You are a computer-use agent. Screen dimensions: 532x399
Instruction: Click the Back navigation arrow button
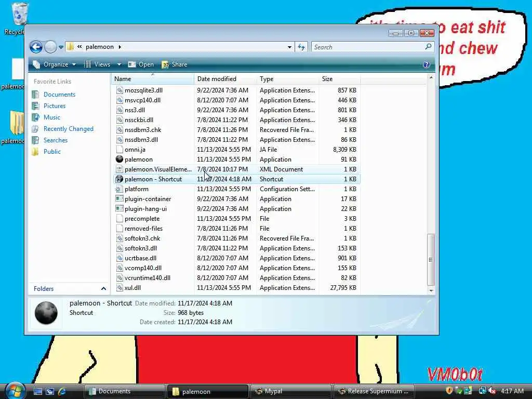tap(36, 47)
